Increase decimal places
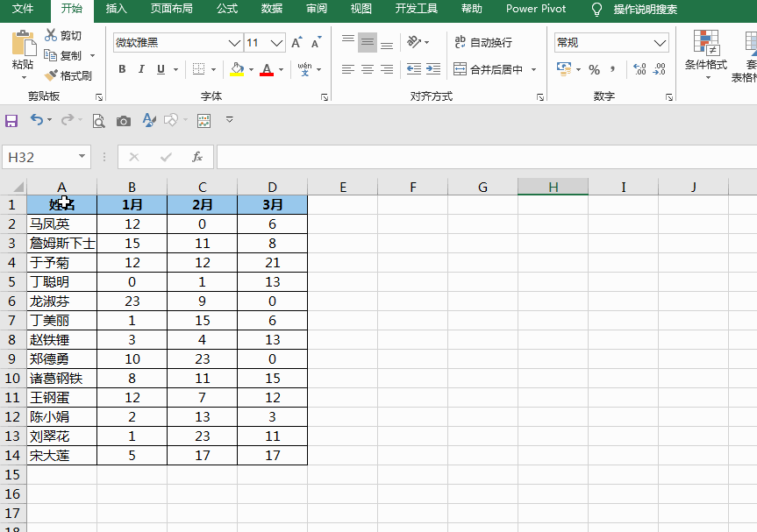Screen dimensions: 757x532 click(639, 69)
